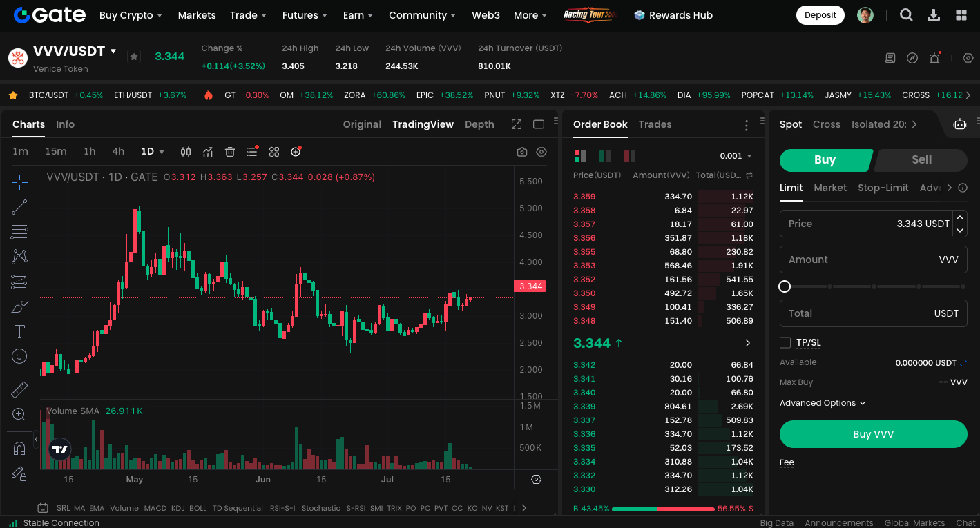This screenshot has height=528, width=980.
Task: Open the Trade dropdown menu
Action: point(248,15)
